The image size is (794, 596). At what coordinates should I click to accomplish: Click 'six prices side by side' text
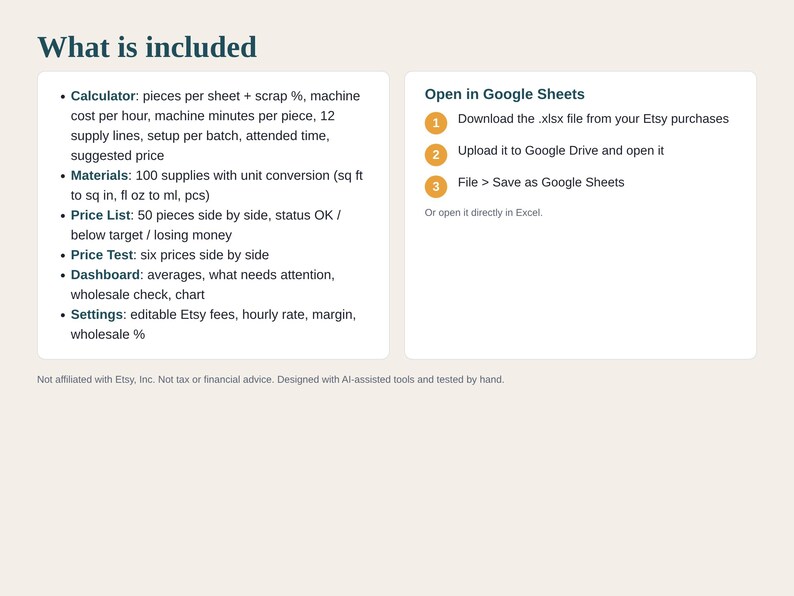(205, 255)
